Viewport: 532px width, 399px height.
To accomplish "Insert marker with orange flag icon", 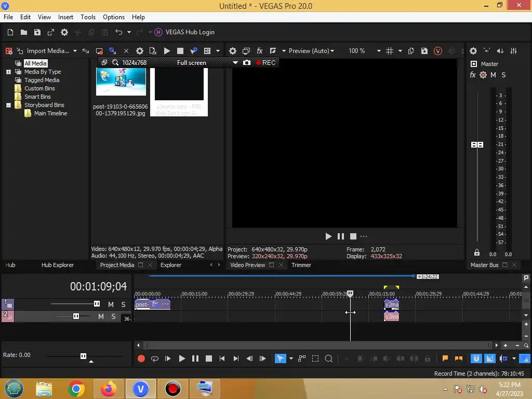I will pos(445,358).
